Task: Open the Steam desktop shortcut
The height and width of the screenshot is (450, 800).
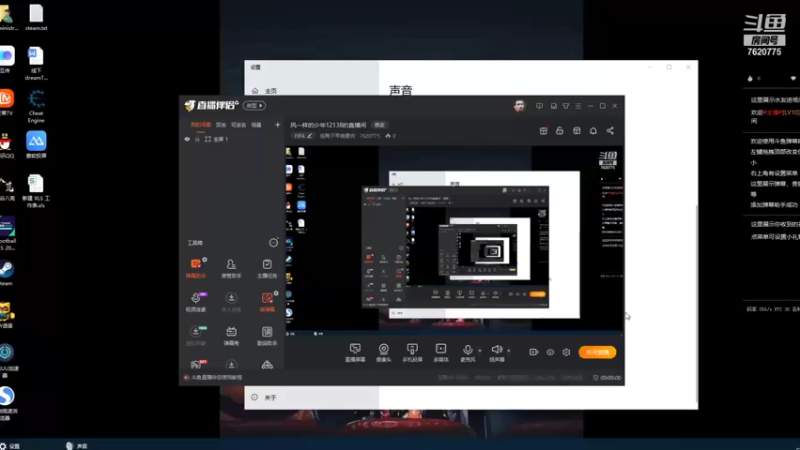Action: [7, 273]
